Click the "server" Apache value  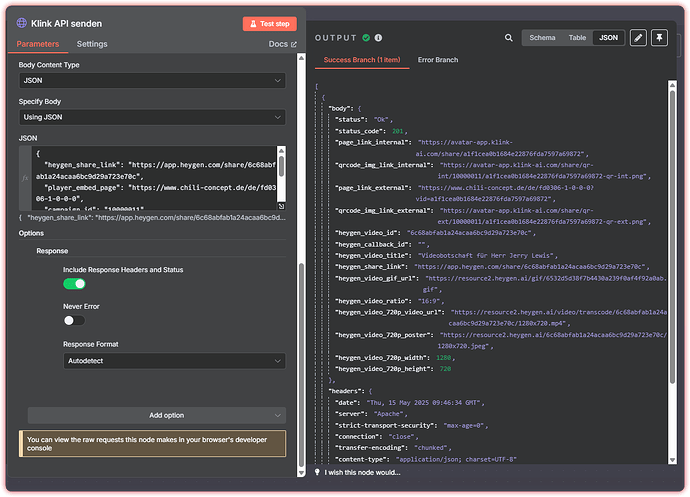[x=390, y=414]
